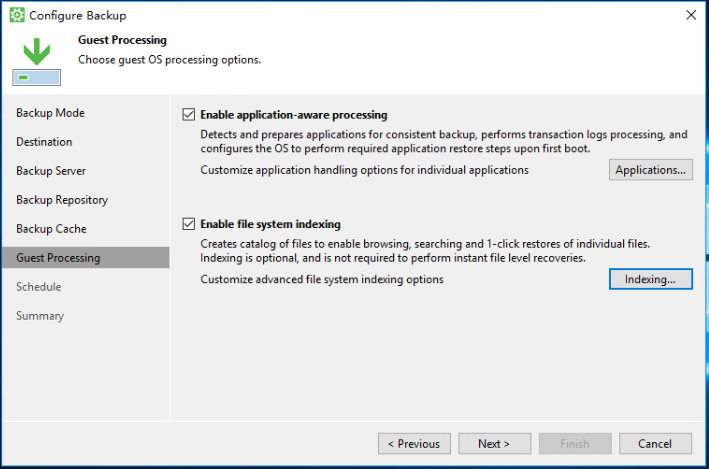Click the disabled Finish button
Image resolution: width=709 pixels, height=469 pixels.
pos(575,444)
